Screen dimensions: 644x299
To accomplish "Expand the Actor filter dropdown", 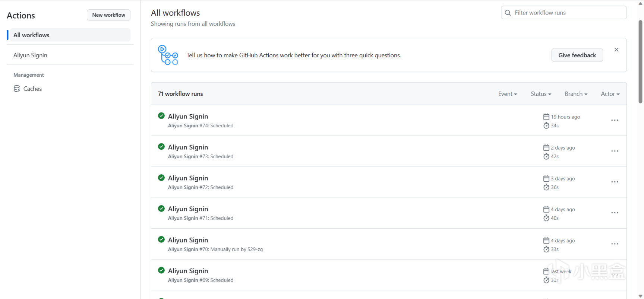I will [610, 94].
